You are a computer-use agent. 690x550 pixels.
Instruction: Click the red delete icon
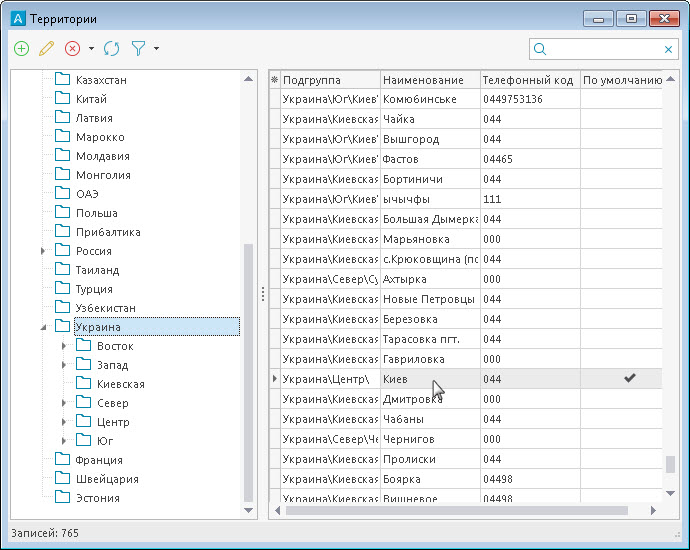72,48
